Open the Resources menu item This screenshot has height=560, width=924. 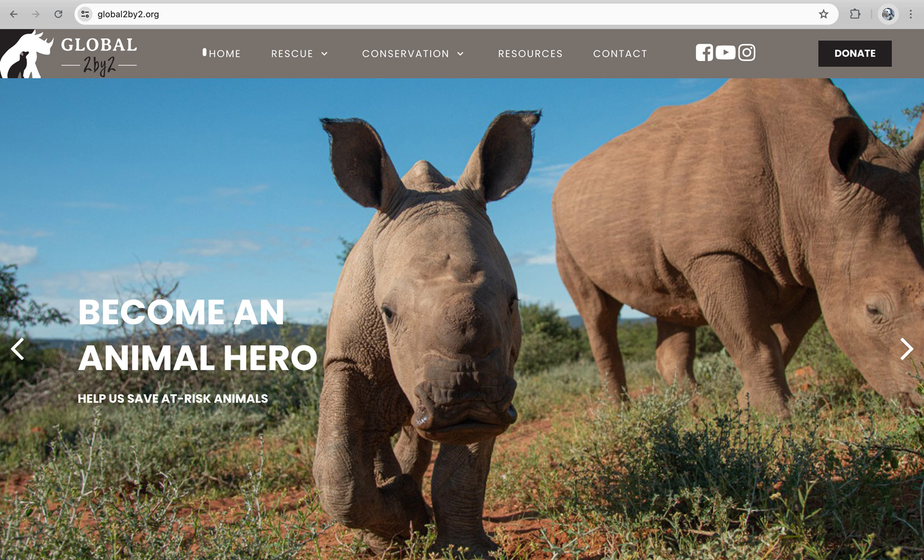[530, 54]
